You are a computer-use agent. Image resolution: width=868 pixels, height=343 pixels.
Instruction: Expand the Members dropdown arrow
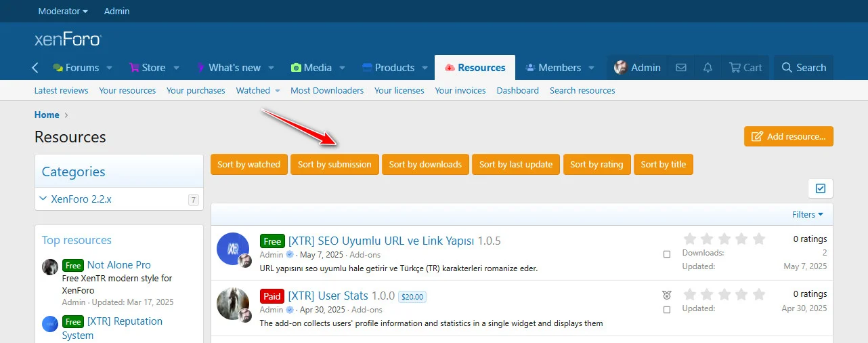point(592,68)
